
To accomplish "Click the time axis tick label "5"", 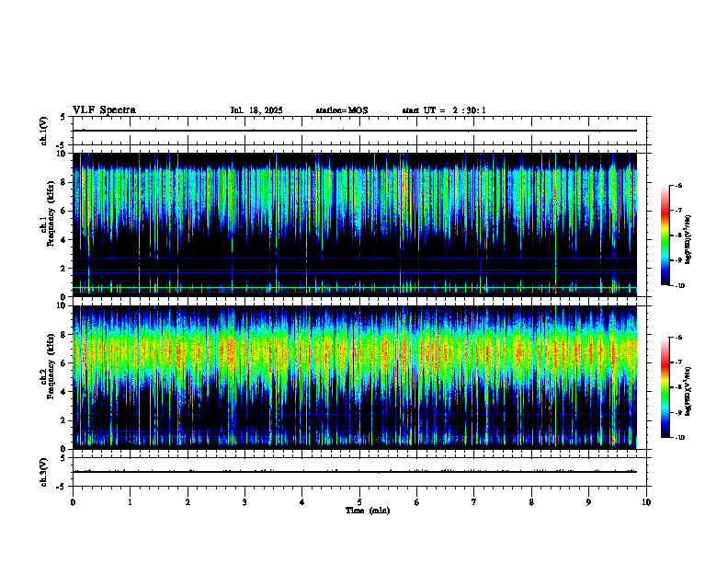I will point(359,502).
